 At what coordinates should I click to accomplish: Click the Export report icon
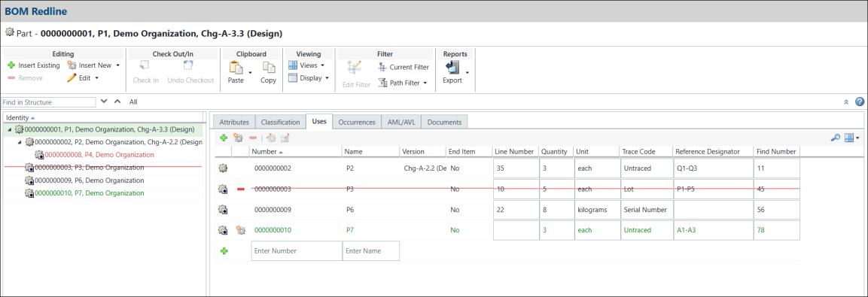[x=452, y=67]
